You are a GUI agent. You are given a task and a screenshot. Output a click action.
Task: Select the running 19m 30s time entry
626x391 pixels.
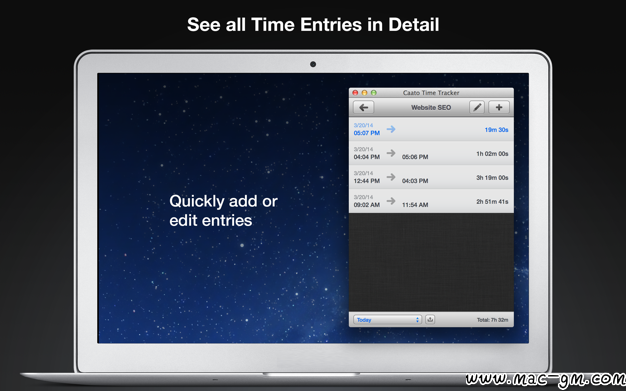(431, 129)
